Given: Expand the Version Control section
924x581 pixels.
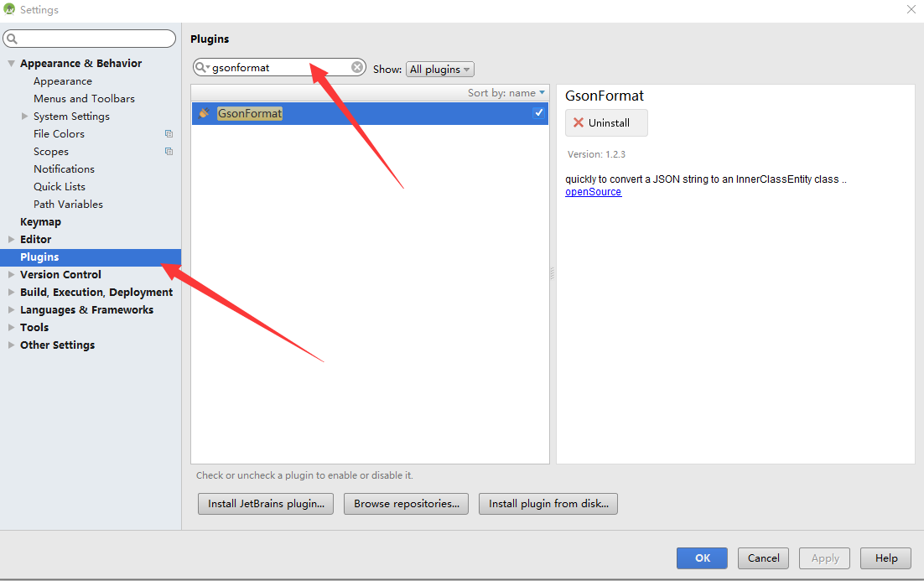Looking at the screenshot, I should (x=11, y=275).
